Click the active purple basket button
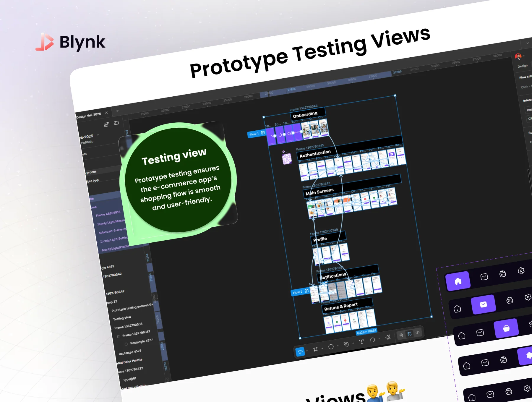Viewport: 532px width, 402px height. point(506,328)
